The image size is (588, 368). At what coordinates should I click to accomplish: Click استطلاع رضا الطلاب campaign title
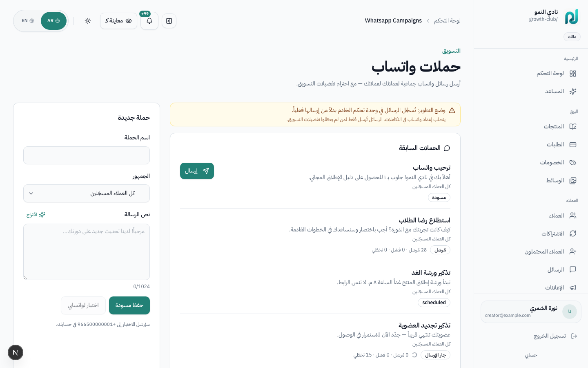coord(424,220)
